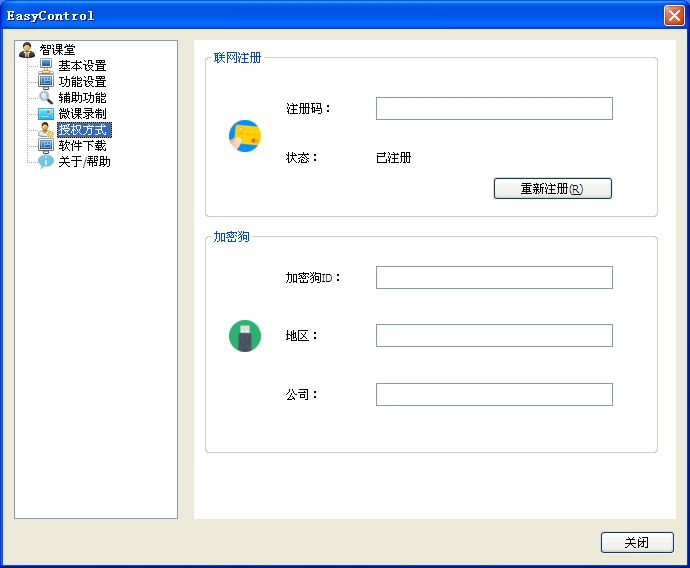690x568 pixels.
Task: Click the card icon in 联网注册 section
Action: 245,136
